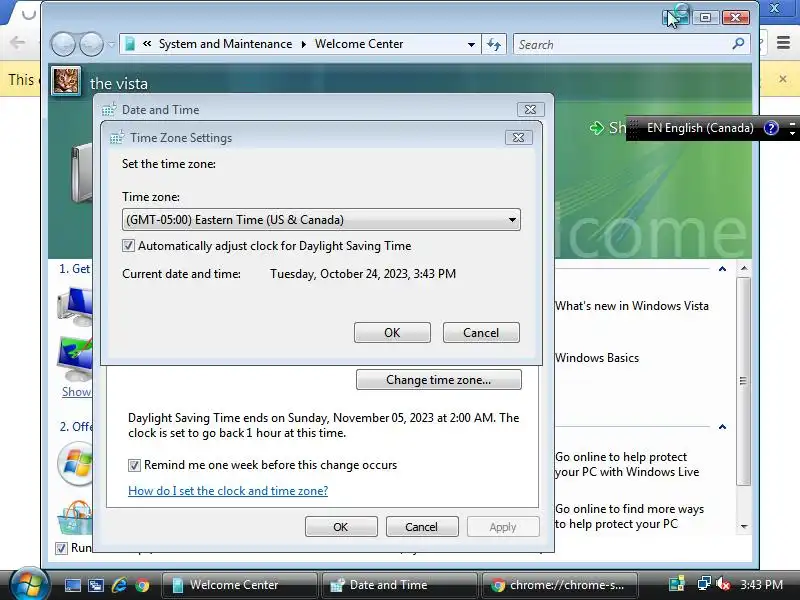Click the muted volume tray icon
Image resolution: width=800 pixels, height=600 pixels.
(722, 584)
